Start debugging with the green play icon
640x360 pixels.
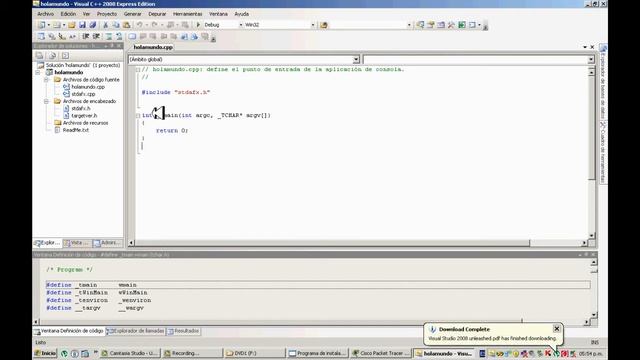click(x=198, y=25)
